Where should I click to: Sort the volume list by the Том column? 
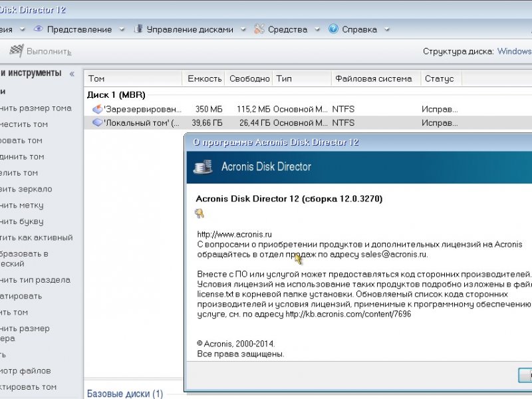pos(133,78)
